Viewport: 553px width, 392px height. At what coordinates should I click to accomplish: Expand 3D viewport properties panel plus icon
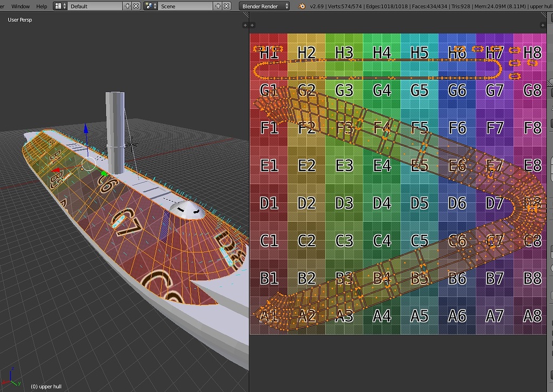coord(245,25)
